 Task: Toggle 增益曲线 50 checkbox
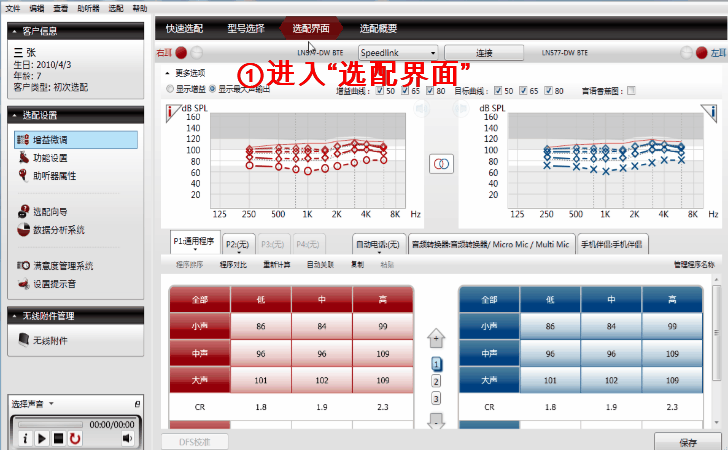379,91
